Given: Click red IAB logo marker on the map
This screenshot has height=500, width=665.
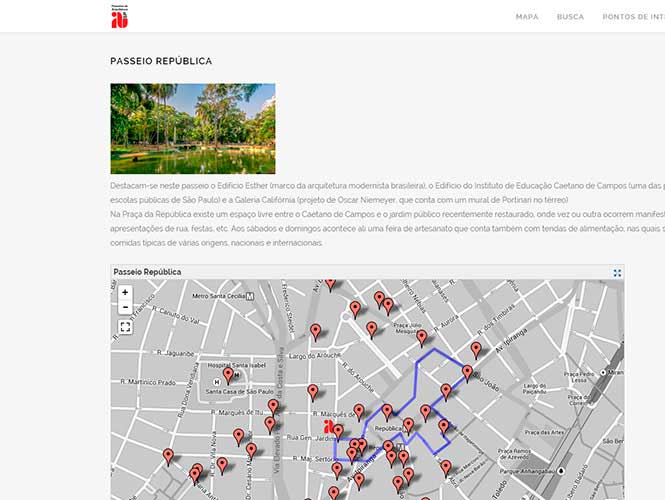Looking at the screenshot, I should (x=328, y=427).
